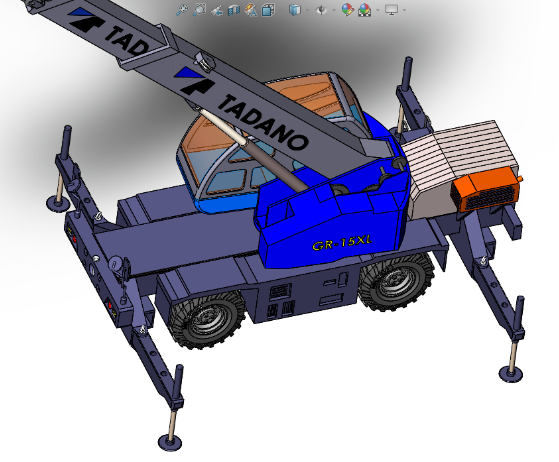Click the Display Style cube icon
The height and width of the screenshot is (462, 559).
tap(294, 10)
